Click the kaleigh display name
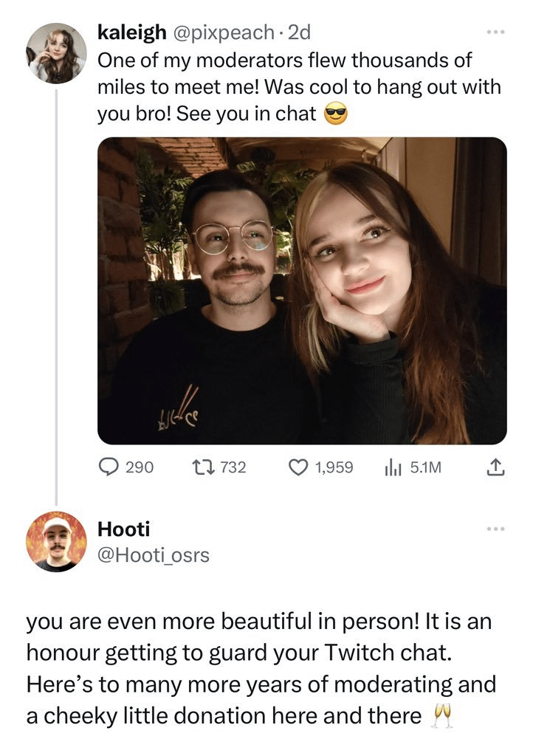533x756 pixels. click(x=131, y=32)
